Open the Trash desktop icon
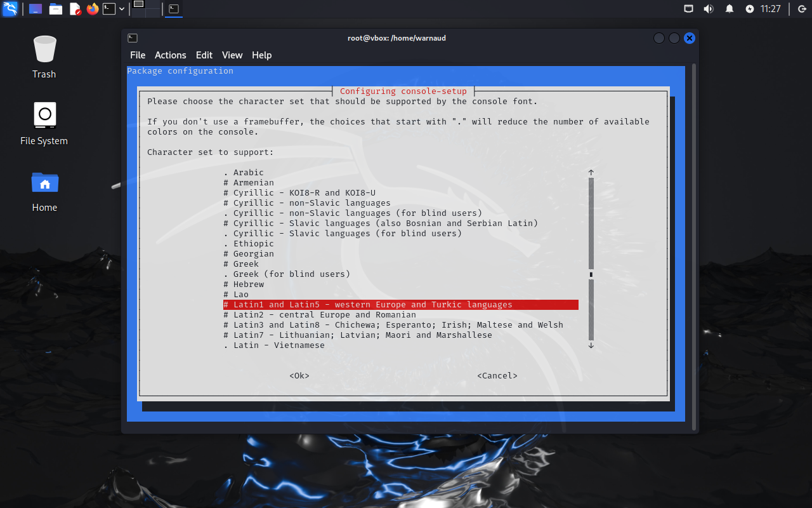 pyautogui.click(x=44, y=57)
